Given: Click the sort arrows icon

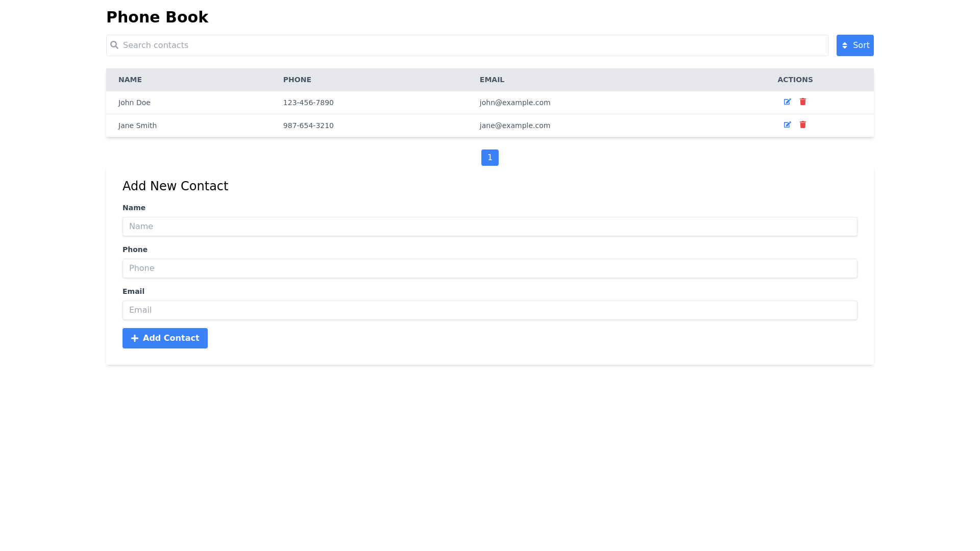Looking at the screenshot, I should tap(845, 45).
